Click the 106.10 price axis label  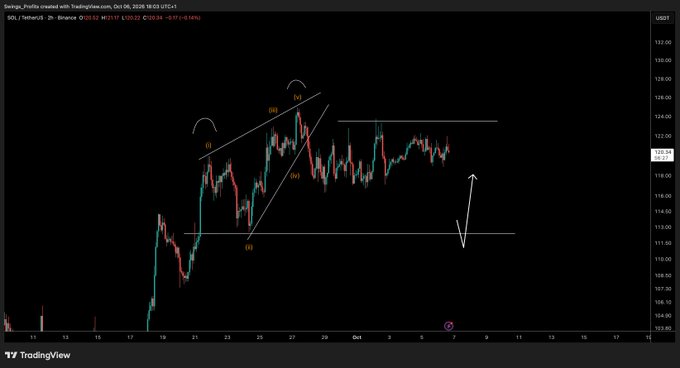pos(663,302)
